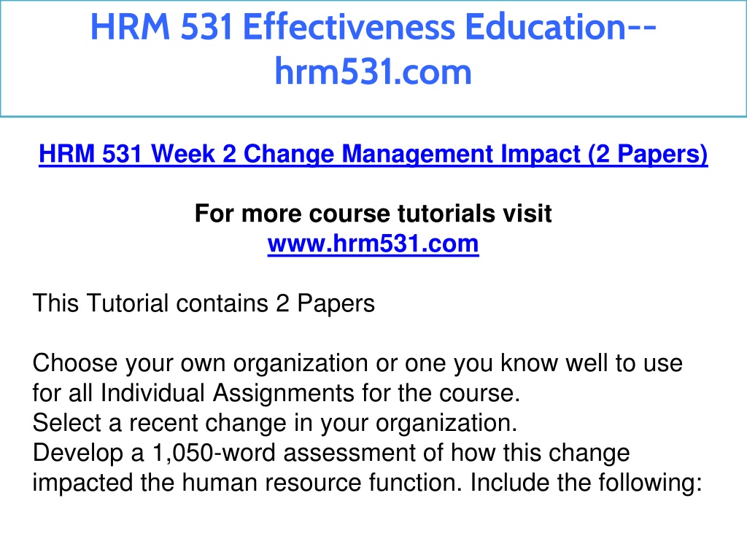Open the HRM 531 Week 2 Change Management Impact link
Screen dimensions: 747x560
(x=373, y=155)
